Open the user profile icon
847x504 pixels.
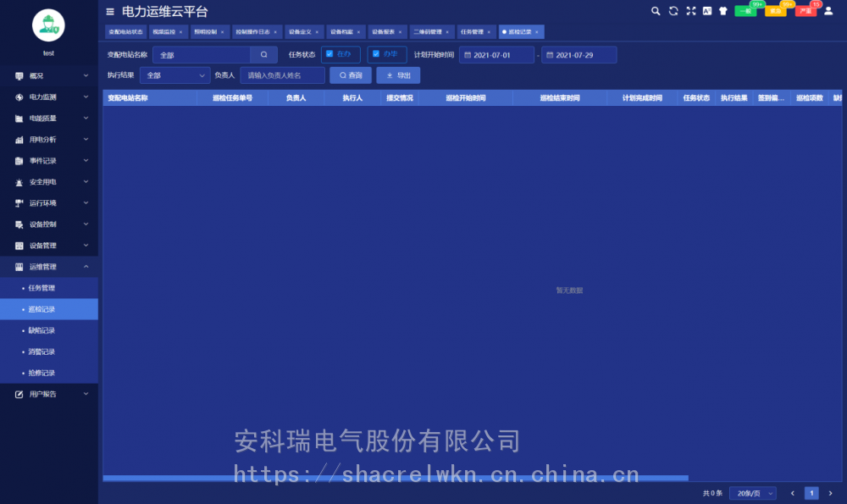coord(828,11)
